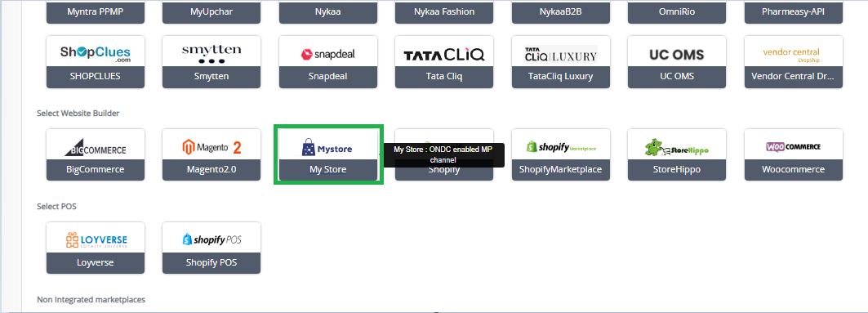
Task: Select Vendor Central Dropship tile
Action: [794, 62]
